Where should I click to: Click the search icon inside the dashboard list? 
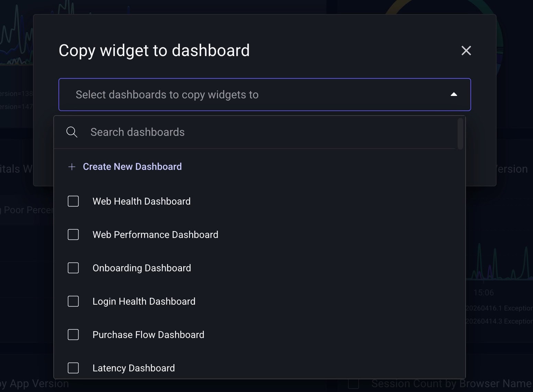(x=72, y=132)
